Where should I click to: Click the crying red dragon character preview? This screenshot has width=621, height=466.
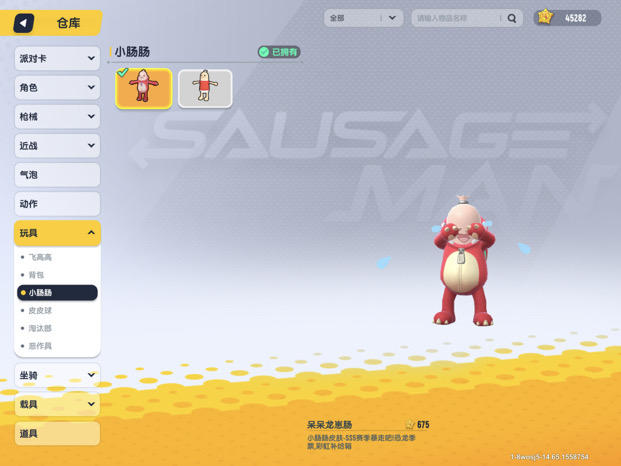(x=463, y=261)
